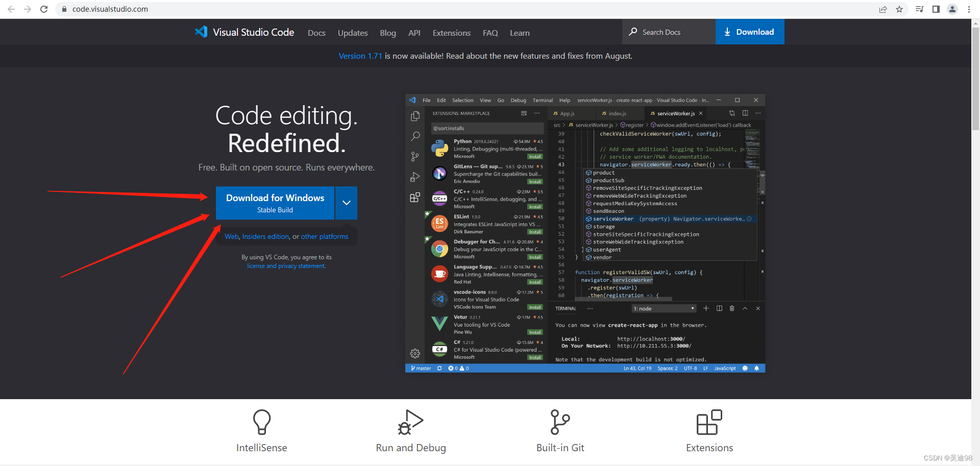Click the split editor icon in the tab bar
Screen dimensions: 980x466
[745, 113]
